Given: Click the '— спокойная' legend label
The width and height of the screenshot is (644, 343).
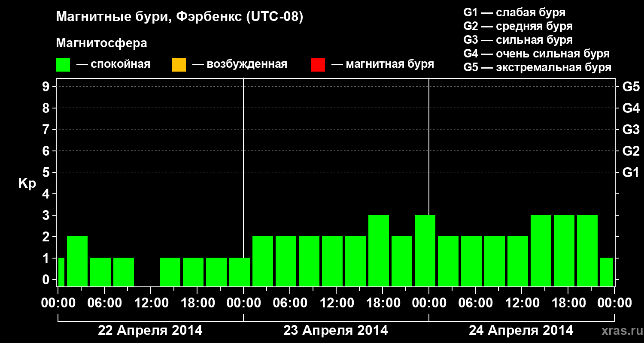Looking at the screenshot, I should pyautogui.click(x=113, y=64).
